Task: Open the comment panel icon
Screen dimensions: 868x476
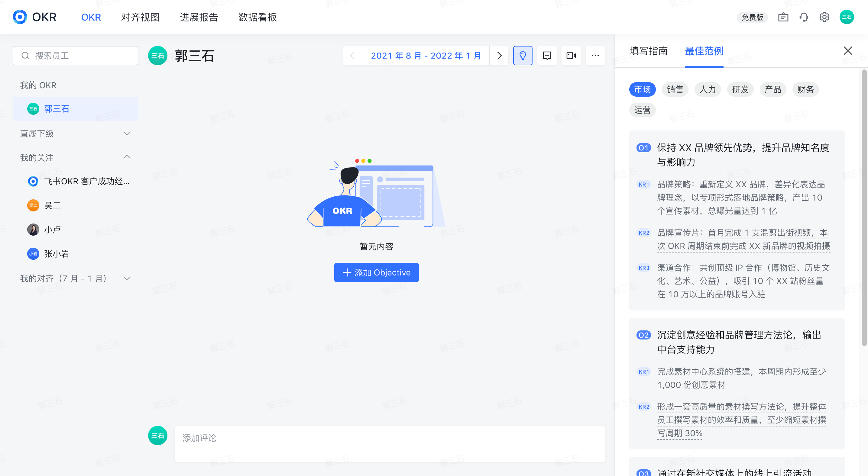Action: click(547, 56)
